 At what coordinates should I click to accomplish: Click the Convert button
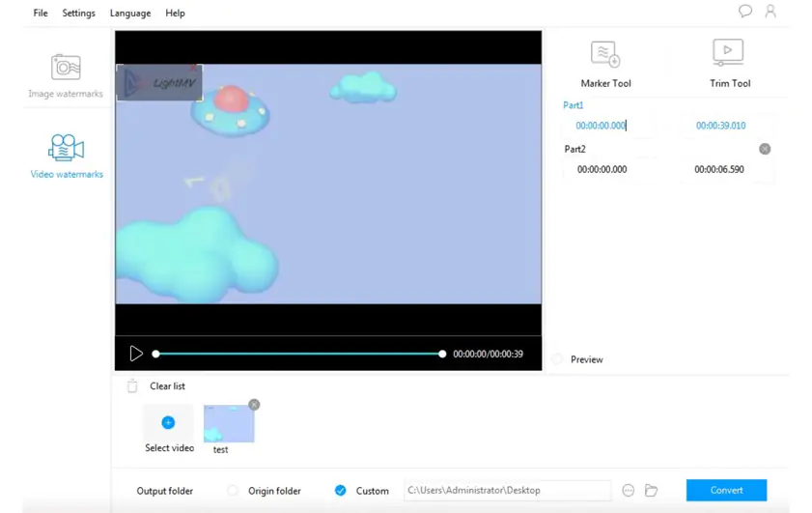tap(726, 490)
